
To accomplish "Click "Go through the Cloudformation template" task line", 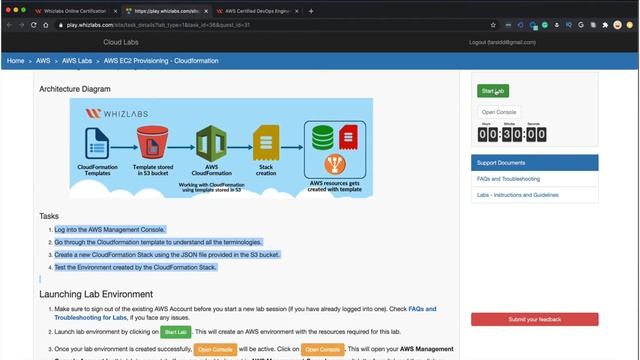I will pos(158,242).
